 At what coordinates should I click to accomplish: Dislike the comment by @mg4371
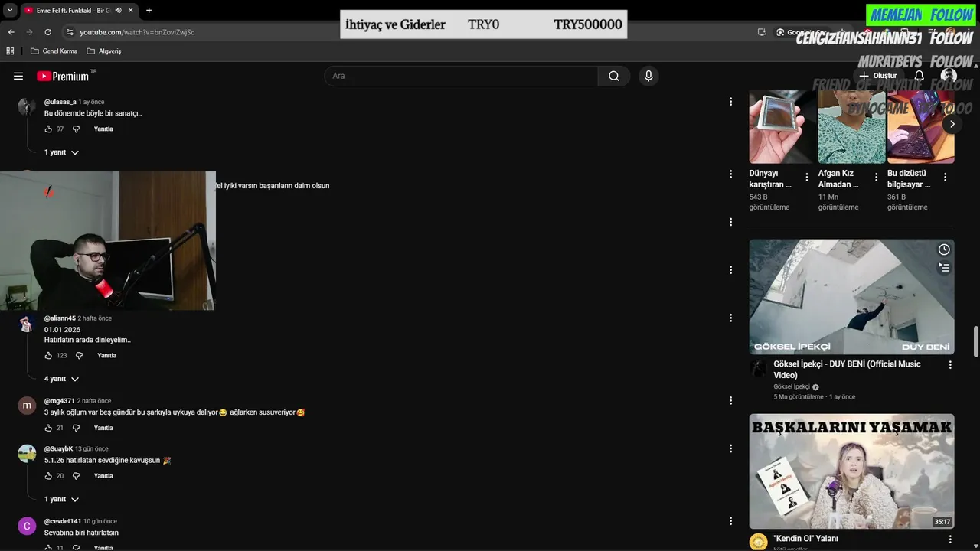click(x=76, y=428)
